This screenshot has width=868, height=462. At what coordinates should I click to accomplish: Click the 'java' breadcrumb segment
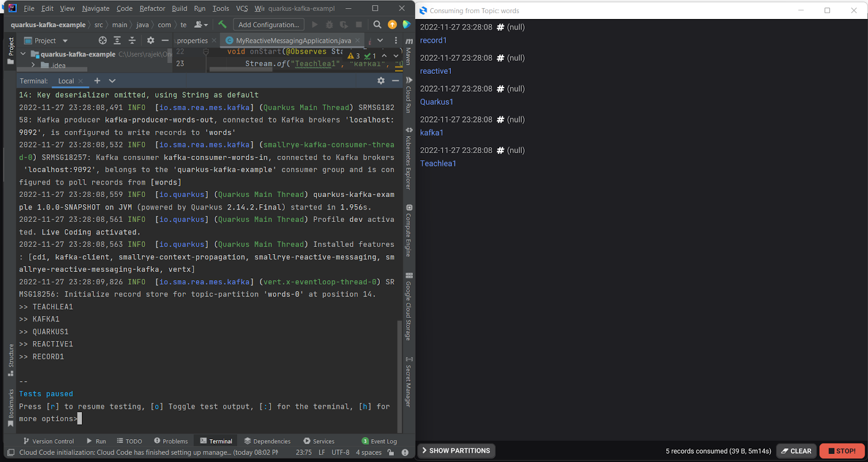tap(143, 24)
